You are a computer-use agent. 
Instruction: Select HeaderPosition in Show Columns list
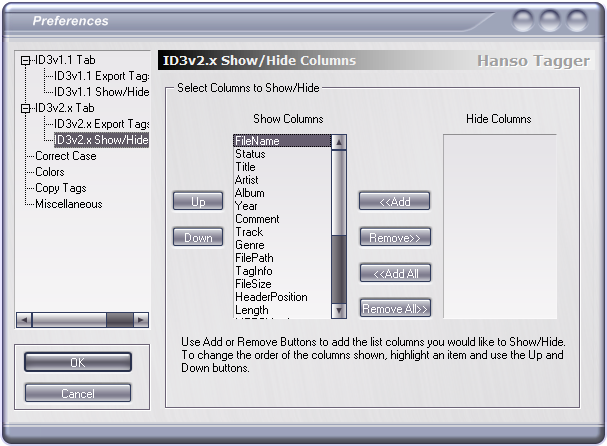click(x=271, y=297)
